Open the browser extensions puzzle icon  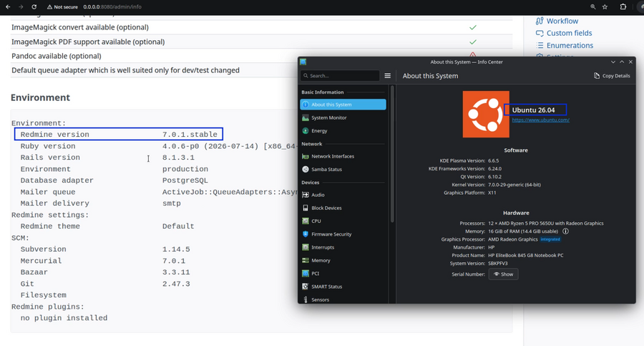623,6
